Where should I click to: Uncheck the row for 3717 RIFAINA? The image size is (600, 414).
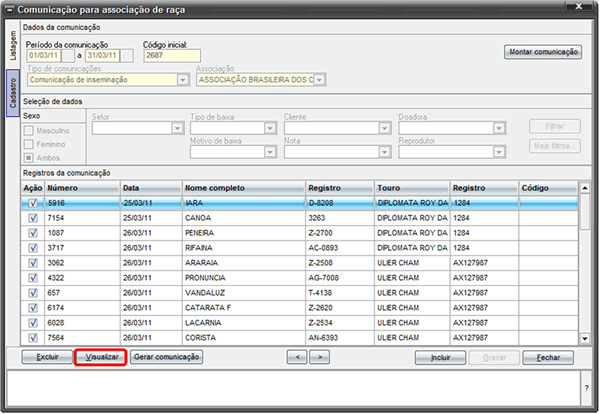(33, 248)
